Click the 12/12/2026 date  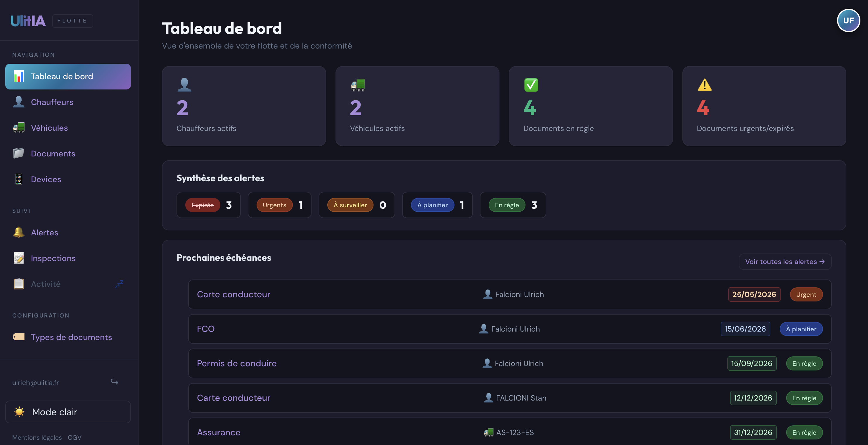753,398
